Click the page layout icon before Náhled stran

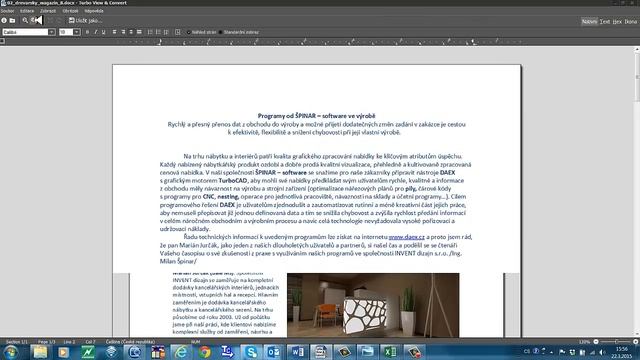point(178,32)
